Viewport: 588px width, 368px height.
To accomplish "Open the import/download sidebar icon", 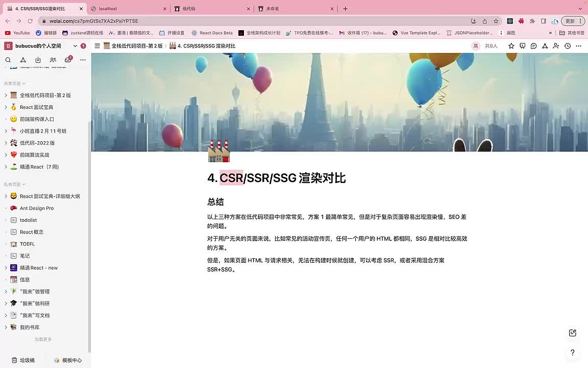I will click(x=38, y=60).
